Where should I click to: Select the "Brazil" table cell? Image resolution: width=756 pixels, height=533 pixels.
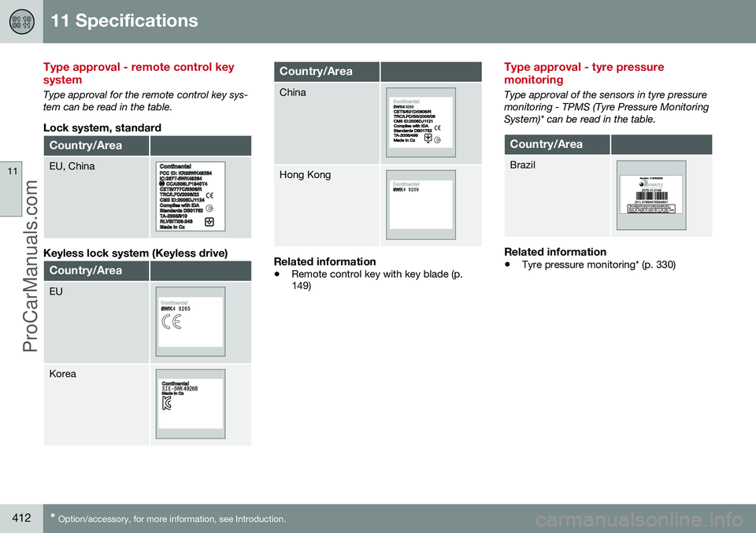pyautogui.click(x=557, y=196)
